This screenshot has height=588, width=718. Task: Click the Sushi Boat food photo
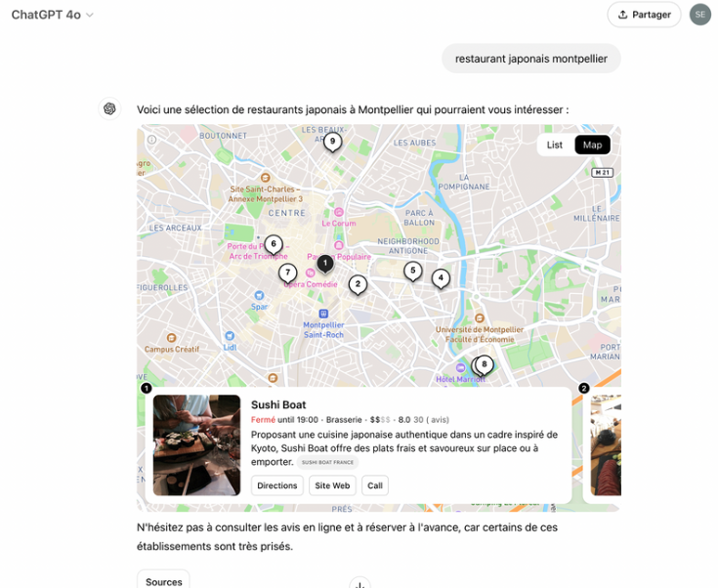pyautogui.click(x=196, y=445)
